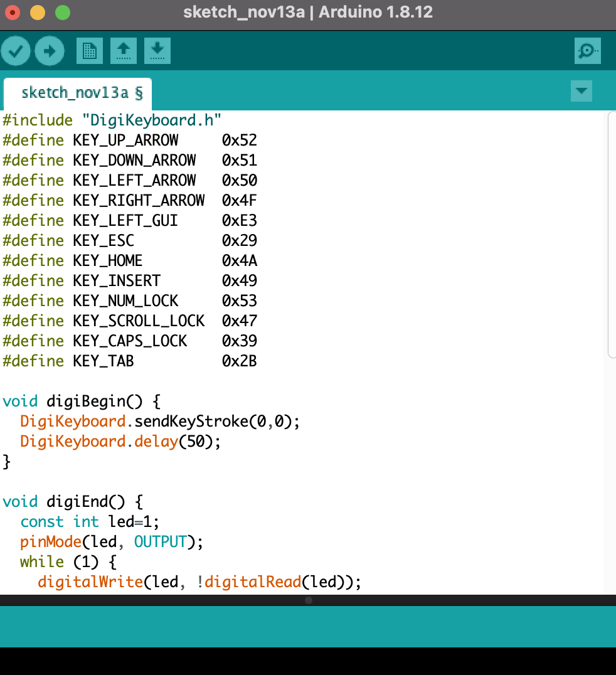Click the Verify checkmark button
The image size is (616, 675).
pos(16,51)
